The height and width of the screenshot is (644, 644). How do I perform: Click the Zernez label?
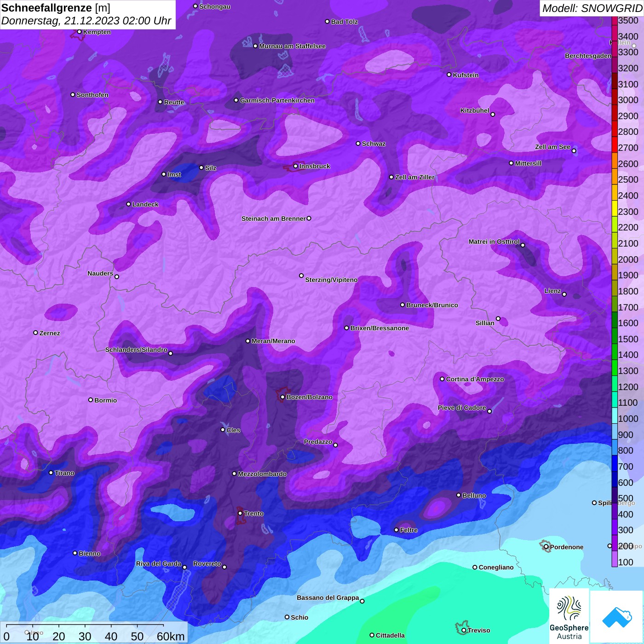tap(50, 333)
